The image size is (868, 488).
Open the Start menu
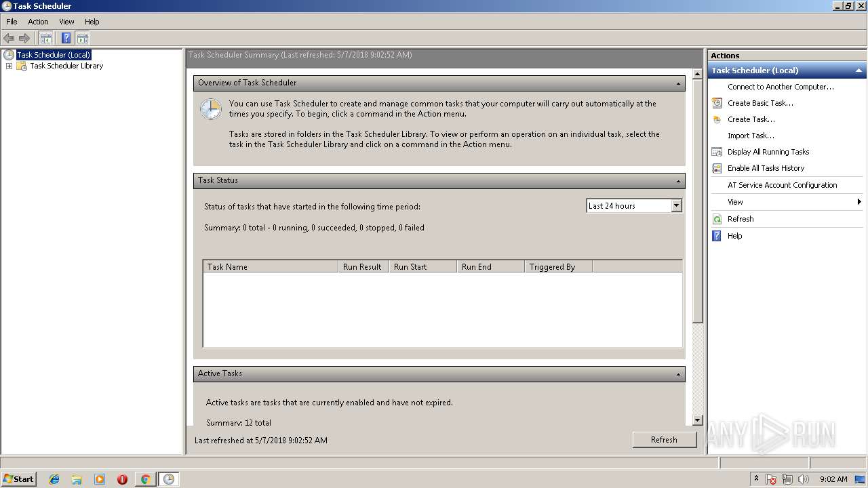(19, 479)
